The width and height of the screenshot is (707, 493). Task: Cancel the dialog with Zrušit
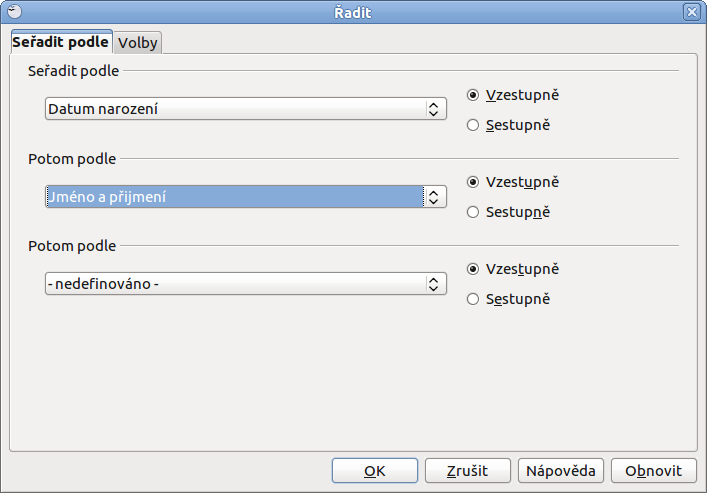468,470
